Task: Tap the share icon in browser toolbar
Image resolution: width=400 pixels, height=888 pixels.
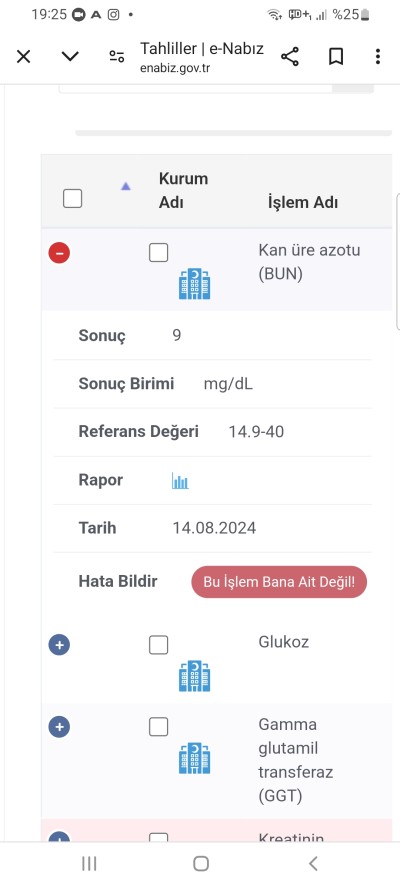Action: (290, 56)
